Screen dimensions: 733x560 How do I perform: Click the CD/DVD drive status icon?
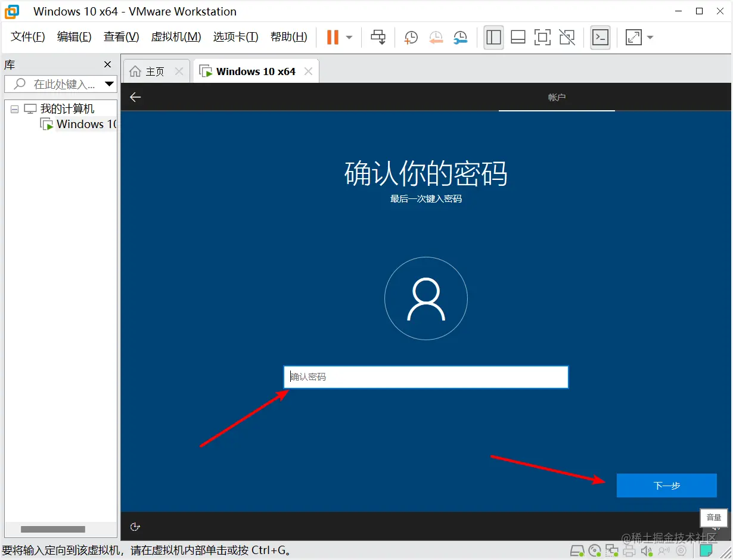pyautogui.click(x=594, y=551)
